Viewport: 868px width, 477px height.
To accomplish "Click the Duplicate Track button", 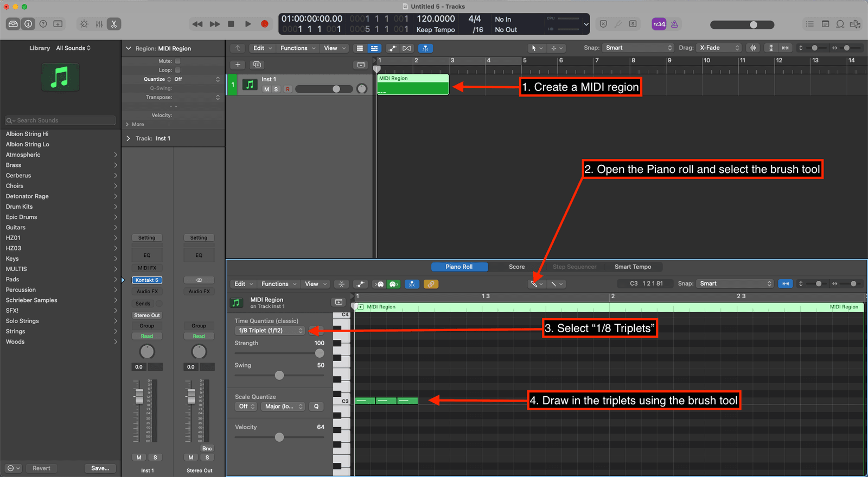I will point(257,65).
